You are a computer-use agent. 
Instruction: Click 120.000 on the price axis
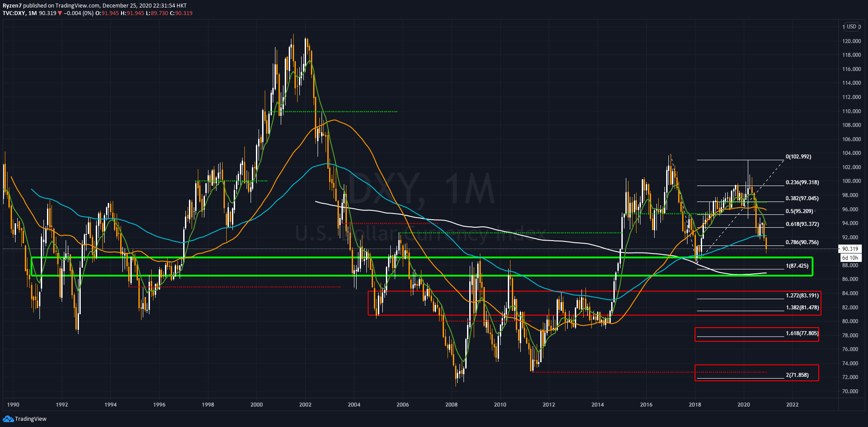pyautogui.click(x=852, y=41)
